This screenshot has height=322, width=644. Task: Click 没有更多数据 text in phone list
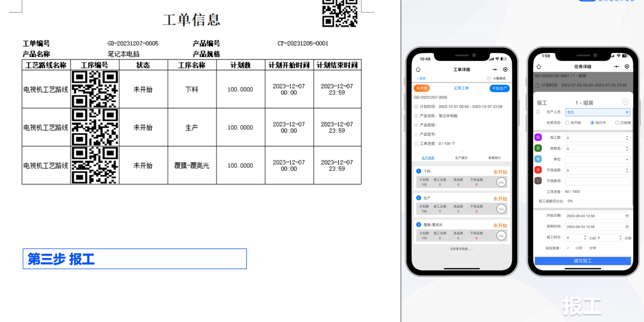click(x=462, y=249)
